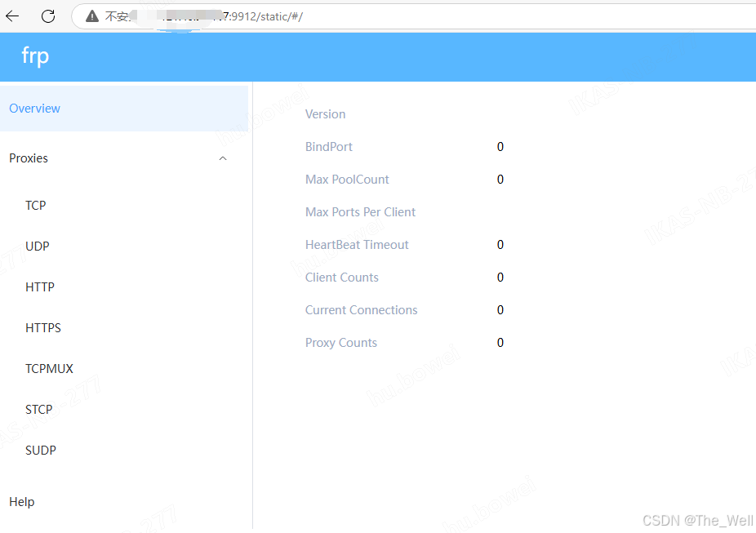Click the BindPort value 0

(x=500, y=146)
